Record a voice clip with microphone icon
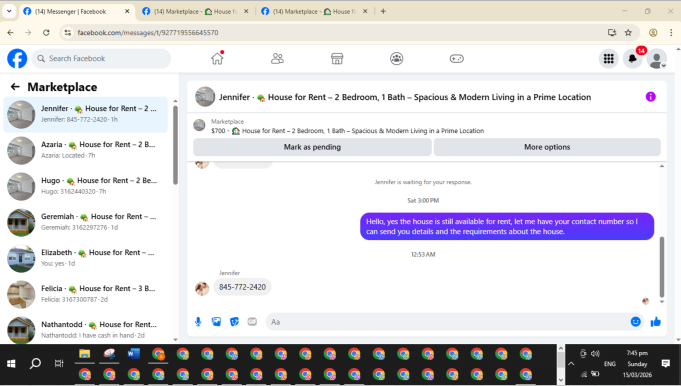 click(198, 322)
